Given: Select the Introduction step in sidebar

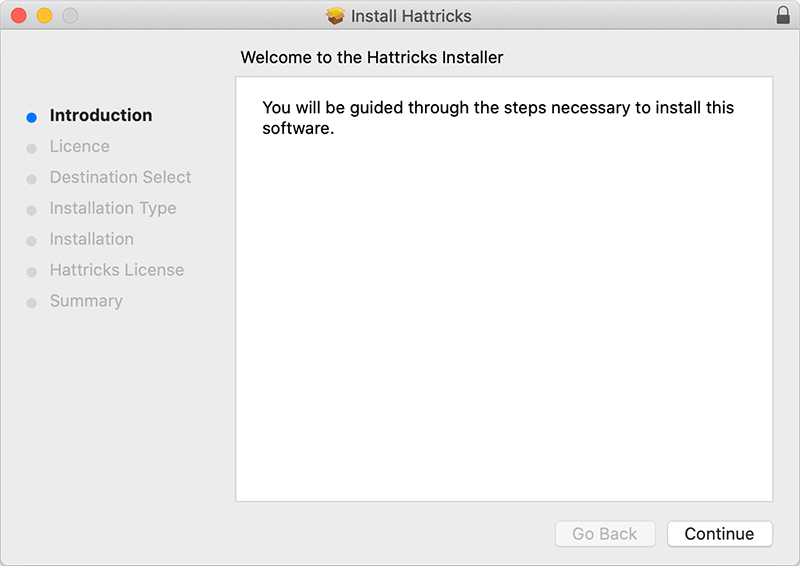Looking at the screenshot, I should 101,115.
